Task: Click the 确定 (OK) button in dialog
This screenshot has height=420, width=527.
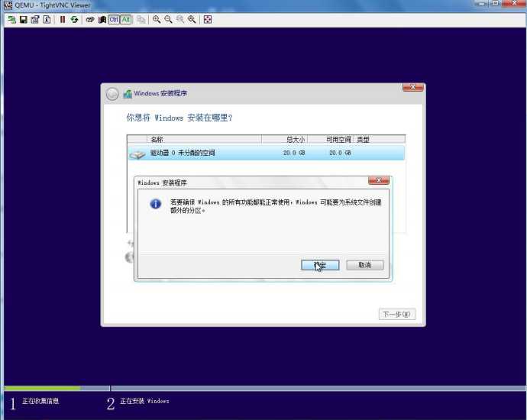Action: [x=320, y=265]
